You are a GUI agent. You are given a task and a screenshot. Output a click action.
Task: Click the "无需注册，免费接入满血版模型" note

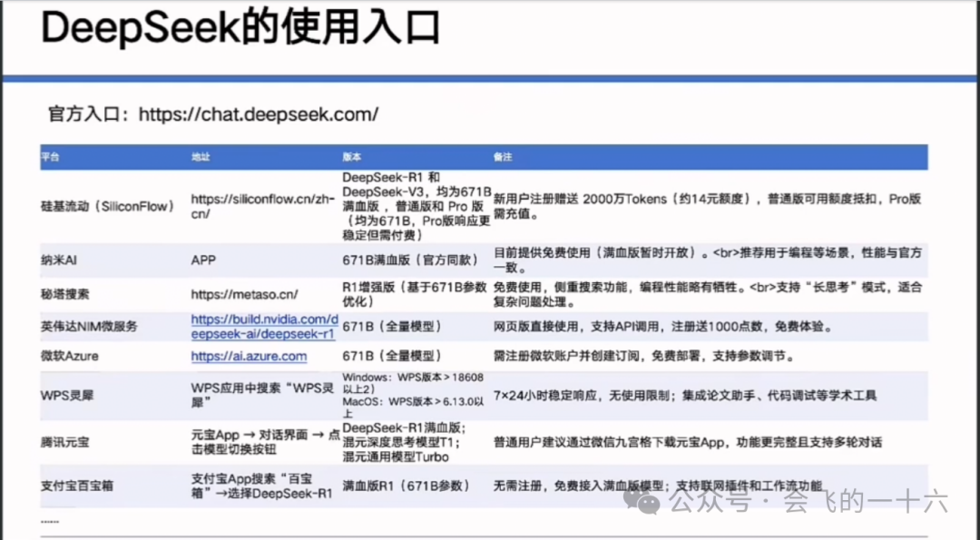click(658, 486)
